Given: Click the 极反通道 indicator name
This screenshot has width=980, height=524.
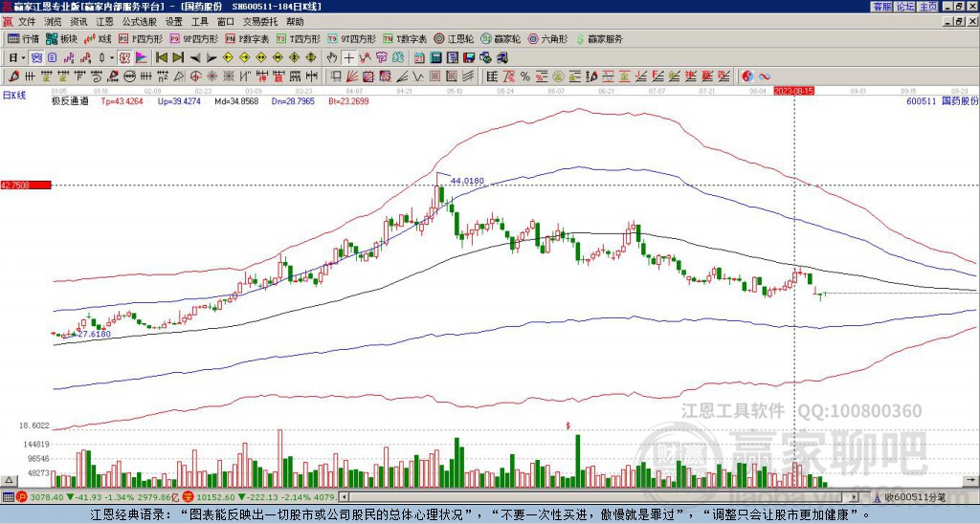Looking at the screenshot, I should pos(69,100).
